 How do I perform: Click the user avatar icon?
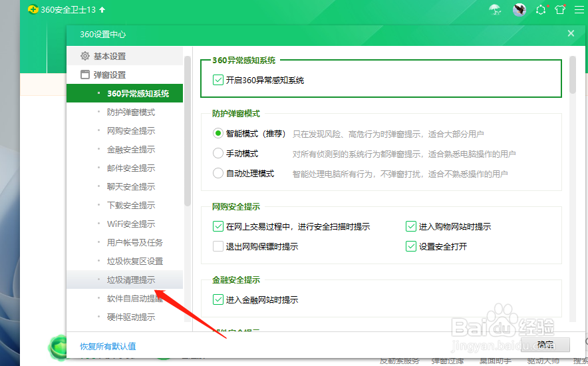pyautogui.click(x=519, y=10)
